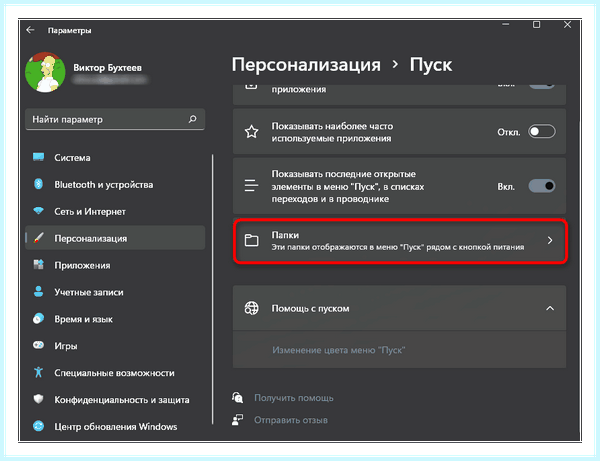
Task: Open Bluetooth и устройства section
Action: pyautogui.click(x=104, y=184)
